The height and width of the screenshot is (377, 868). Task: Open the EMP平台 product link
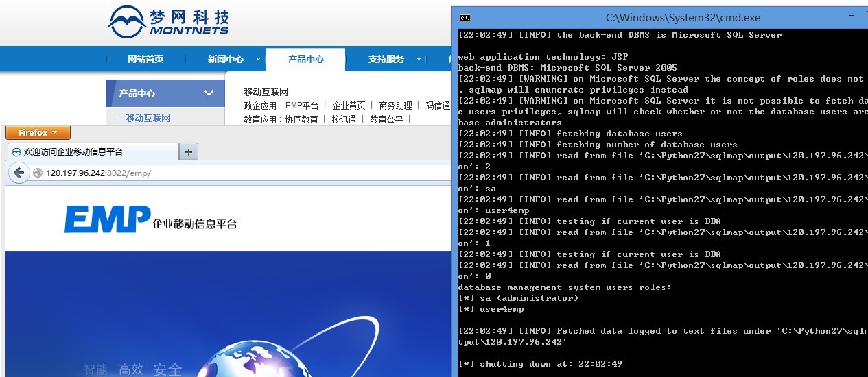click(x=302, y=106)
